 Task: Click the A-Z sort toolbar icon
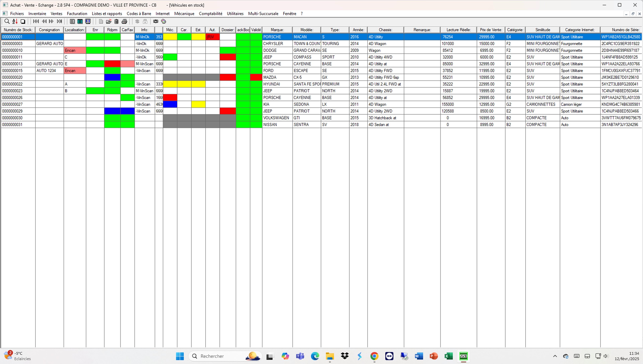[15, 21]
